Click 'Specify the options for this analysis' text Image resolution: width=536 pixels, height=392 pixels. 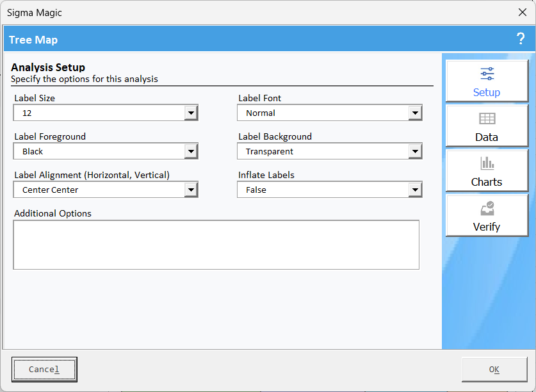tap(85, 79)
